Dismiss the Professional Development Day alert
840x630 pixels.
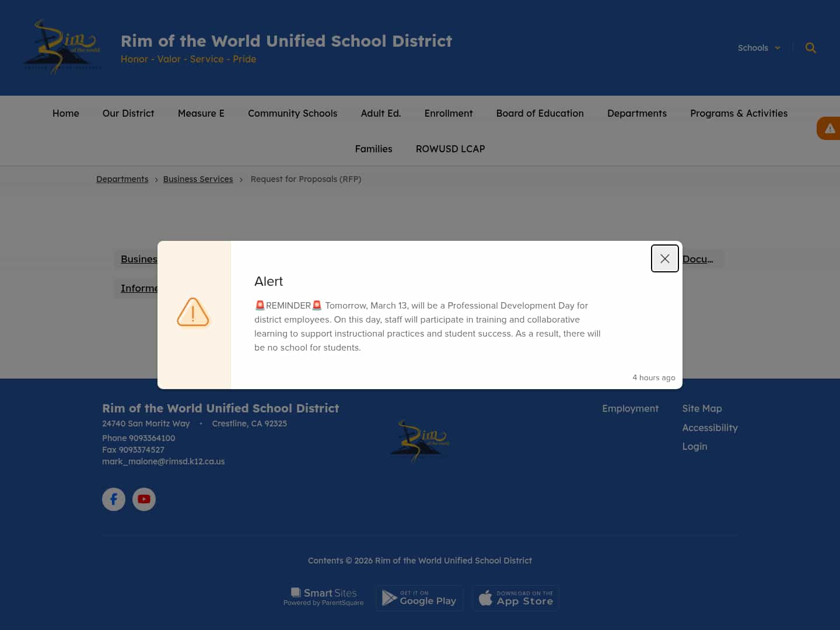664,258
